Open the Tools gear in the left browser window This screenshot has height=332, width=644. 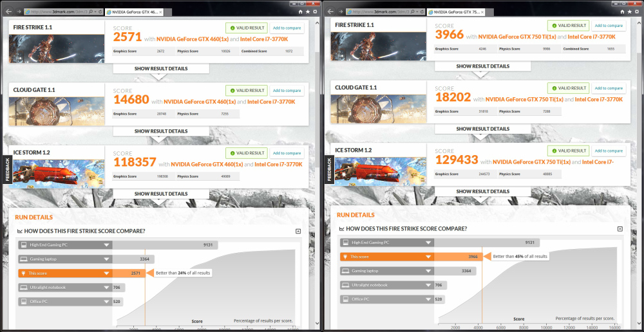click(315, 12)
